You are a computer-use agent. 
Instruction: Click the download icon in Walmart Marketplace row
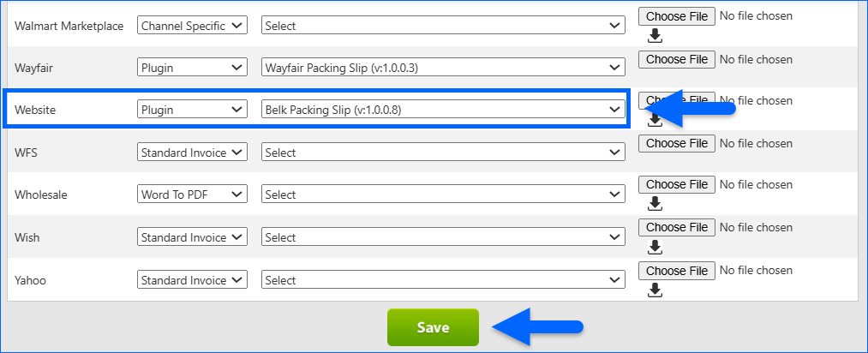655,35
